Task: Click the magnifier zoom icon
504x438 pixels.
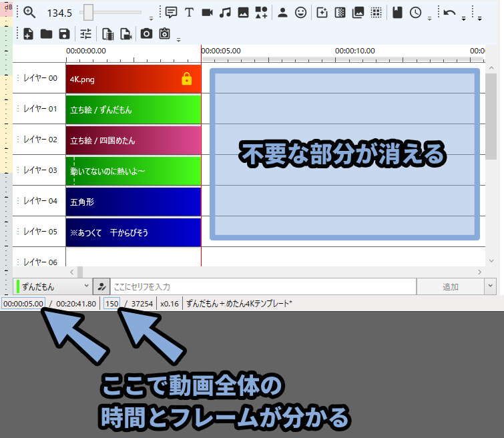Action: [x=29, y=13]
